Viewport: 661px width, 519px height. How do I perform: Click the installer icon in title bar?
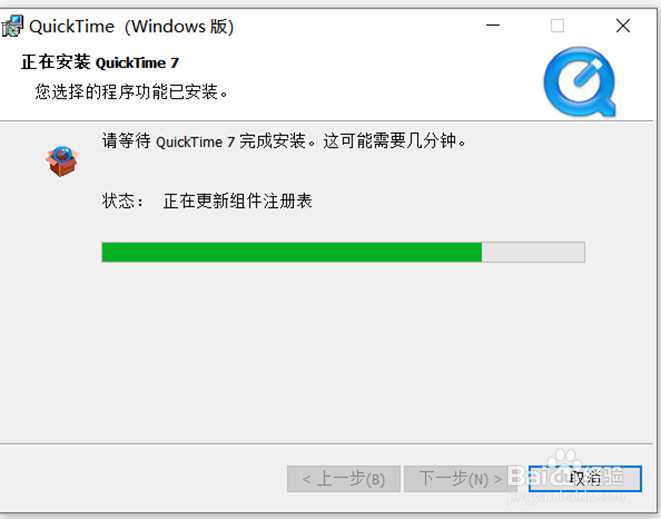[12, 26]
